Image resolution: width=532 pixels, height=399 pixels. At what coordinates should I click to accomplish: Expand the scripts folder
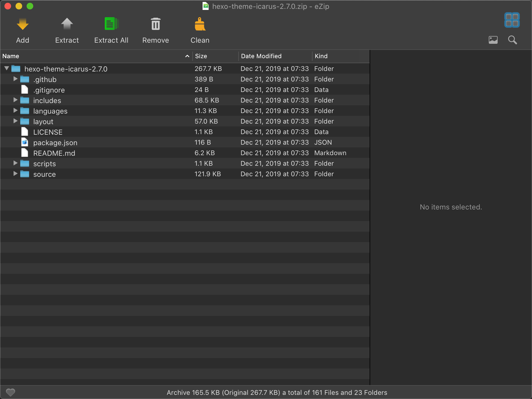[x=16, y=163]
